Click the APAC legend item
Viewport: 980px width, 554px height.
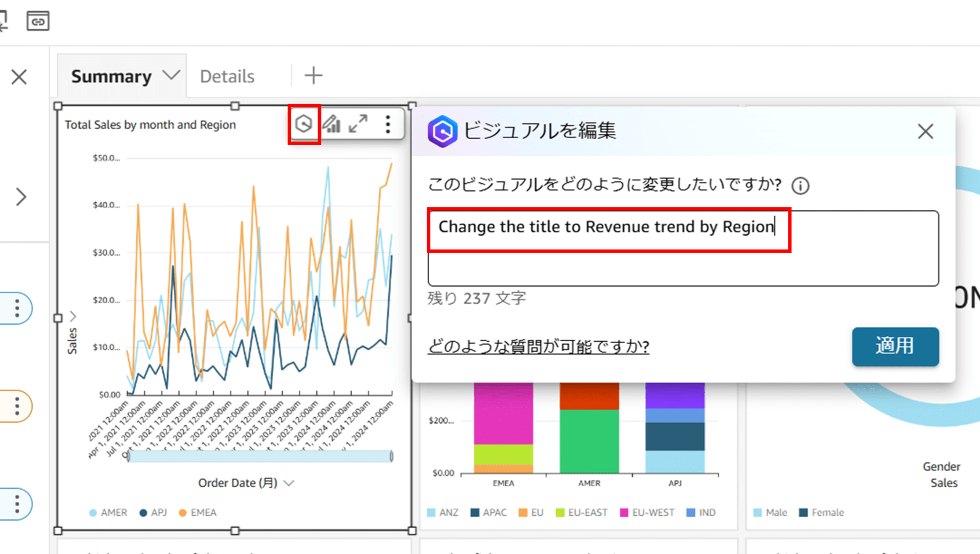[489, 512]
